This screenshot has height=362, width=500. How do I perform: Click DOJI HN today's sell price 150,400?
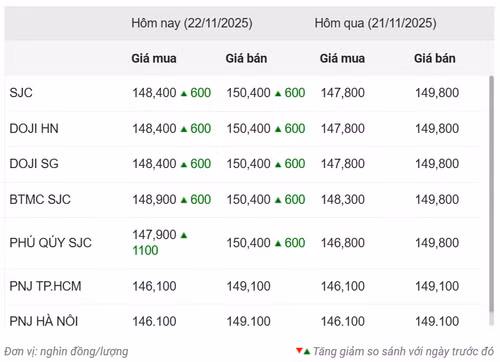(249, 128)
